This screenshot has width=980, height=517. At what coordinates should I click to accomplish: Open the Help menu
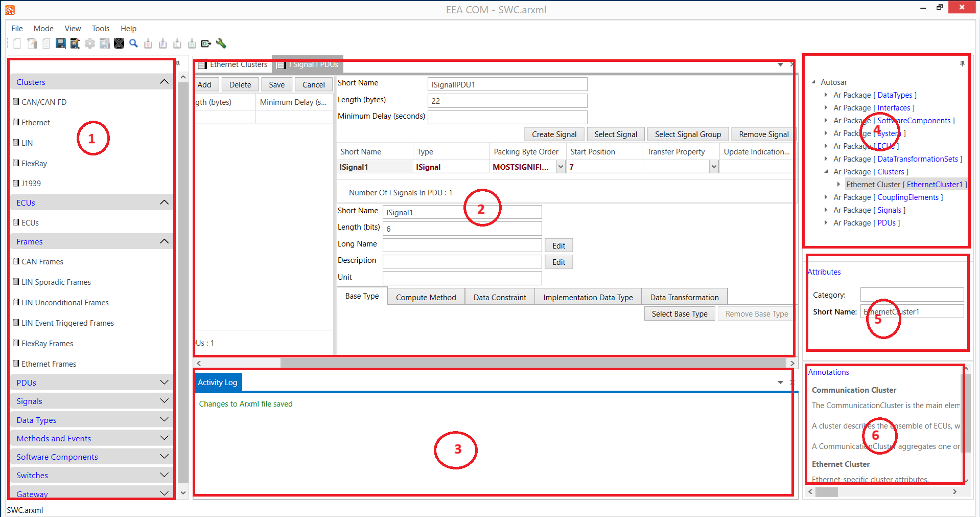[128, 29]
